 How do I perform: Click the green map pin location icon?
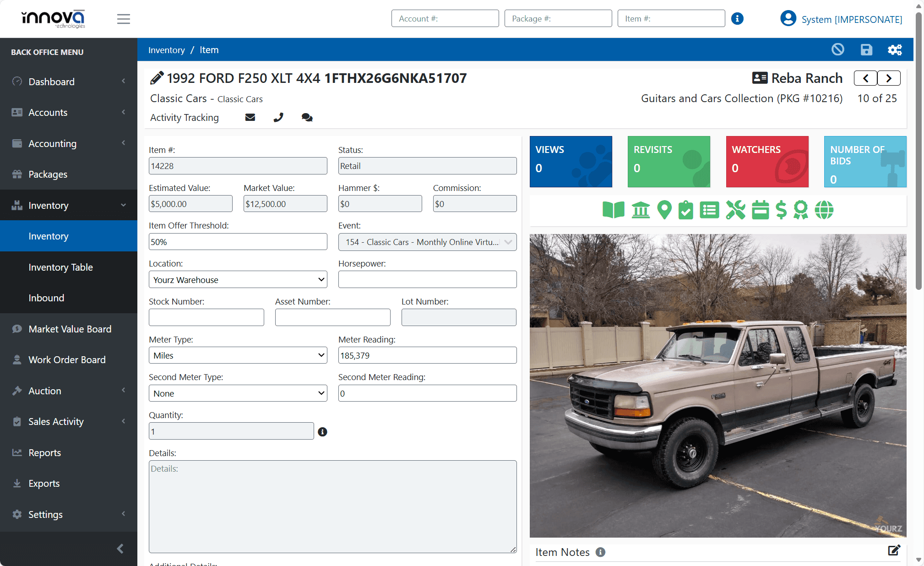coord(664,210)
